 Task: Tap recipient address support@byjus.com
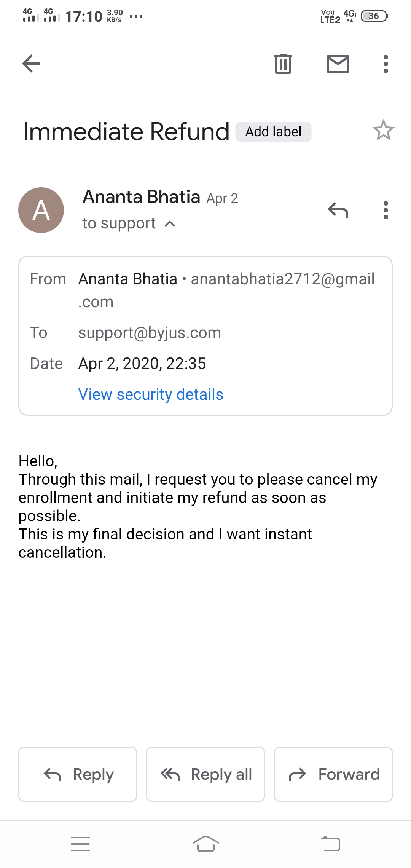(150, 333)
